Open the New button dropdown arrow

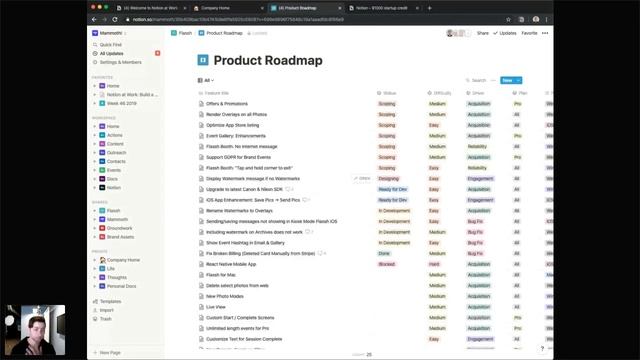pyautogui.click(x=518, y=80)
